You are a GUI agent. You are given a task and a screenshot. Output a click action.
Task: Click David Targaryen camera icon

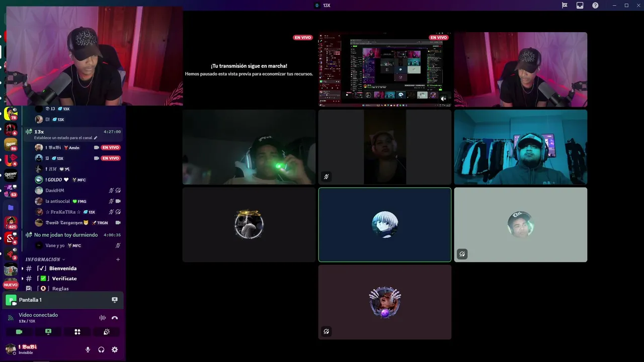pos(118,223)
